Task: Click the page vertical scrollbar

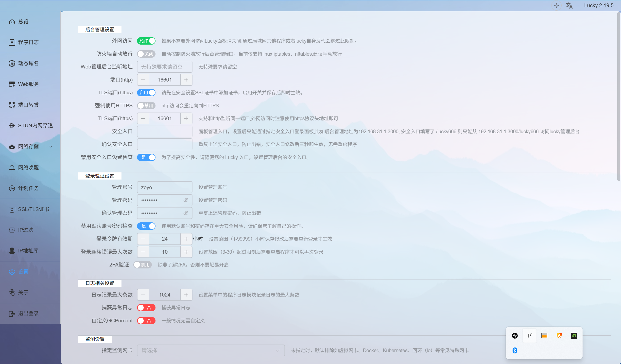Action: [x=619, y=96]
